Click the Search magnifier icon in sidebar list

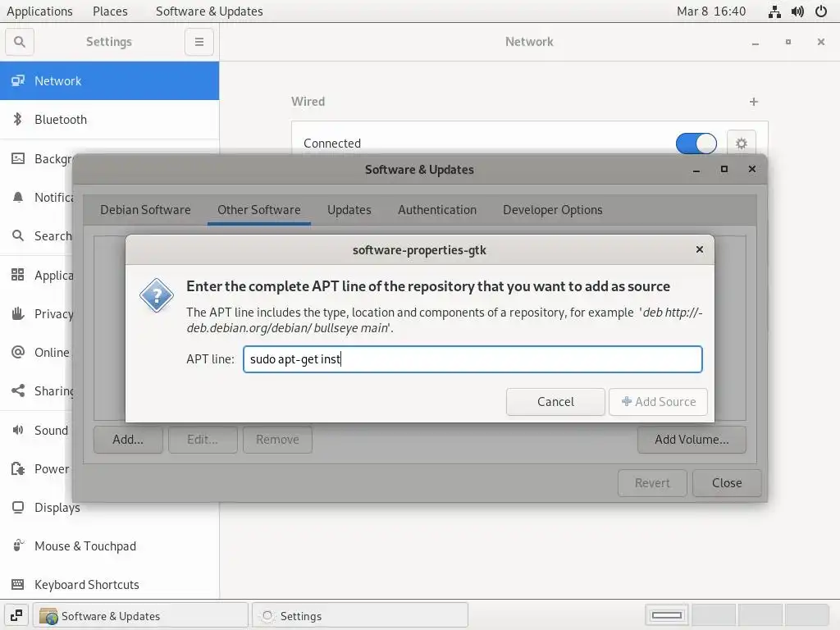[18, 235]
